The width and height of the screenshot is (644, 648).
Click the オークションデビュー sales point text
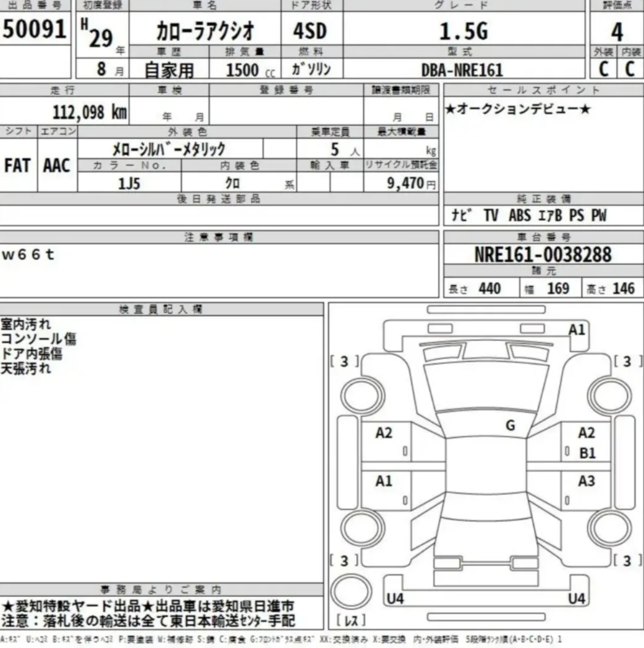tap(517, 109)
